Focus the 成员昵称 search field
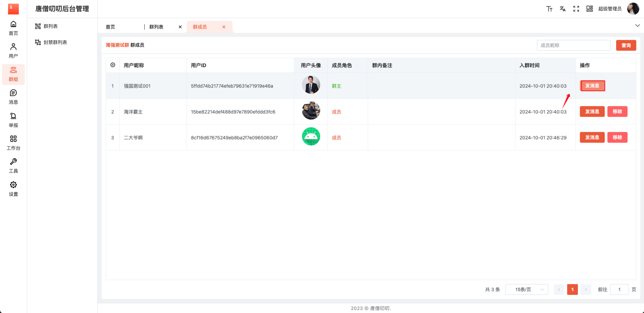 (x=574, y=45)
